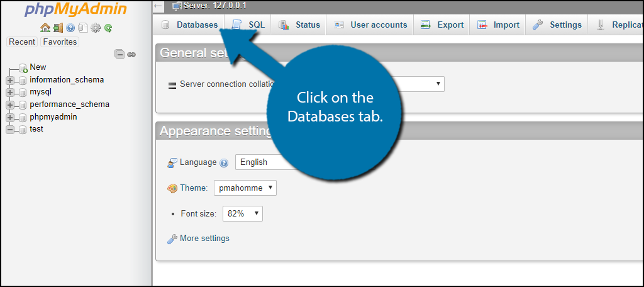The width and height of the screenshot is (644, 287).
Task: Open the Replication tab
Action: coord(616,25)
